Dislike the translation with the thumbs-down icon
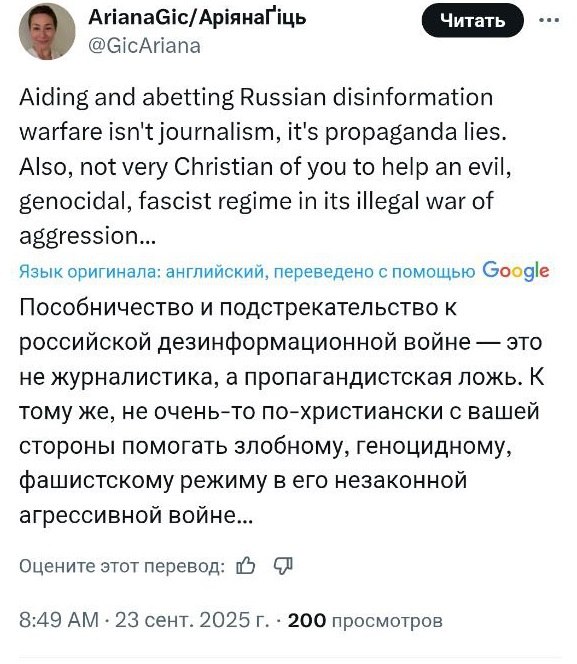The height and width of the screenshot is (664, 577). coord(283,565)
